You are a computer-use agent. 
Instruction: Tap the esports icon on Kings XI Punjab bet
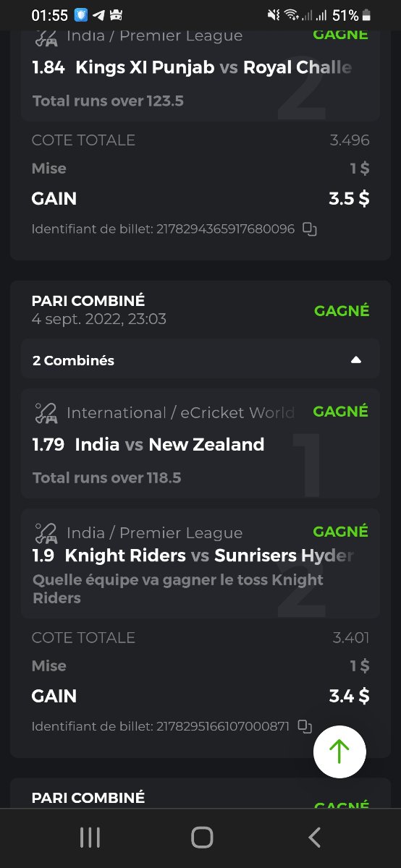[x=46, y=36]
